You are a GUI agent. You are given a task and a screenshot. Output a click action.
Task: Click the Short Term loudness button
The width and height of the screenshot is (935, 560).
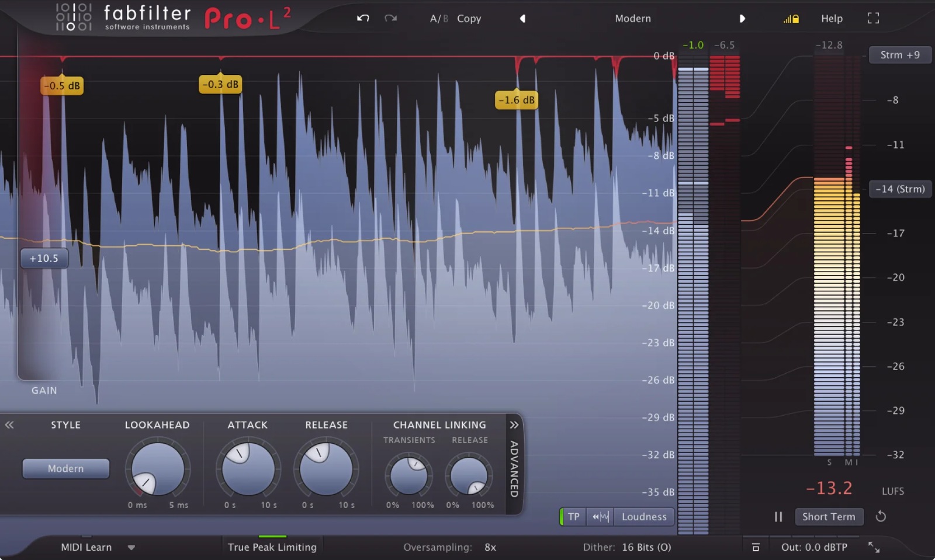coord(829,516)
